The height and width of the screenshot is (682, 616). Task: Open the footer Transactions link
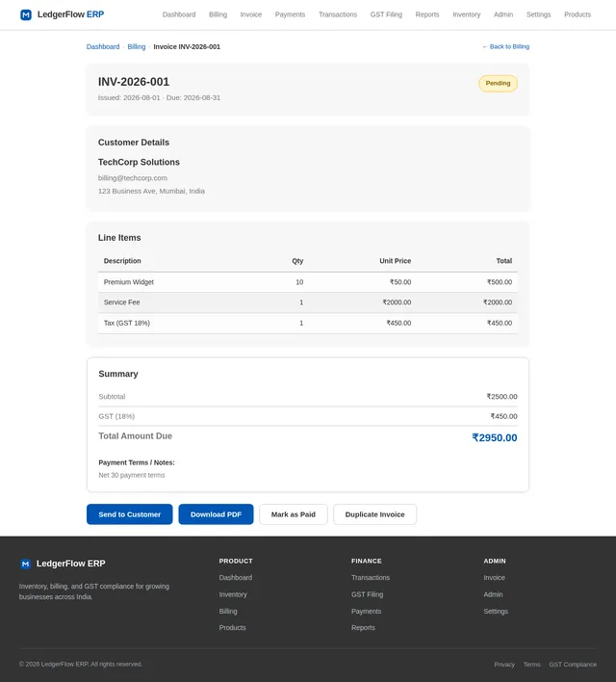point(371,578)
